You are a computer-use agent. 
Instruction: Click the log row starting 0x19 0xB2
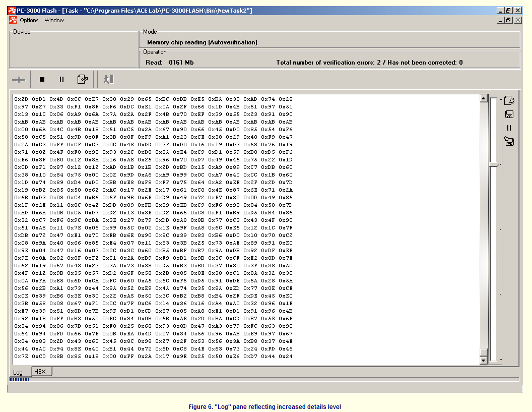point(153,190)
